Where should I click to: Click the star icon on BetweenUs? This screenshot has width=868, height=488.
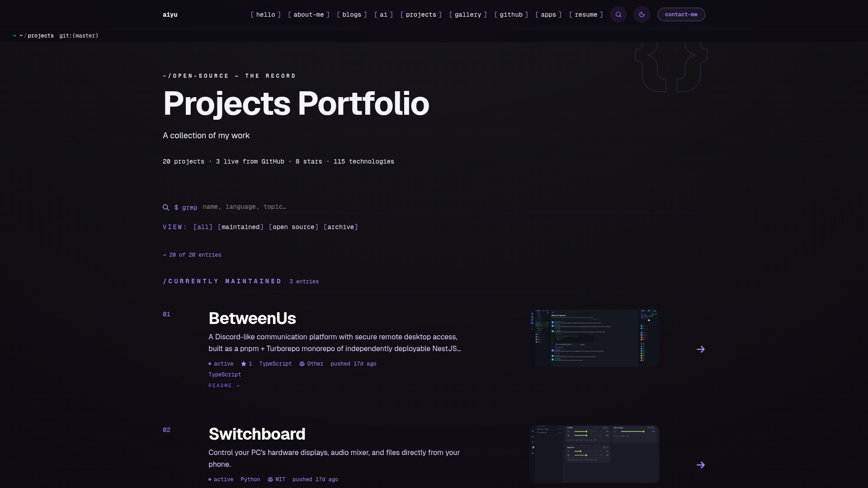[244, 364]
